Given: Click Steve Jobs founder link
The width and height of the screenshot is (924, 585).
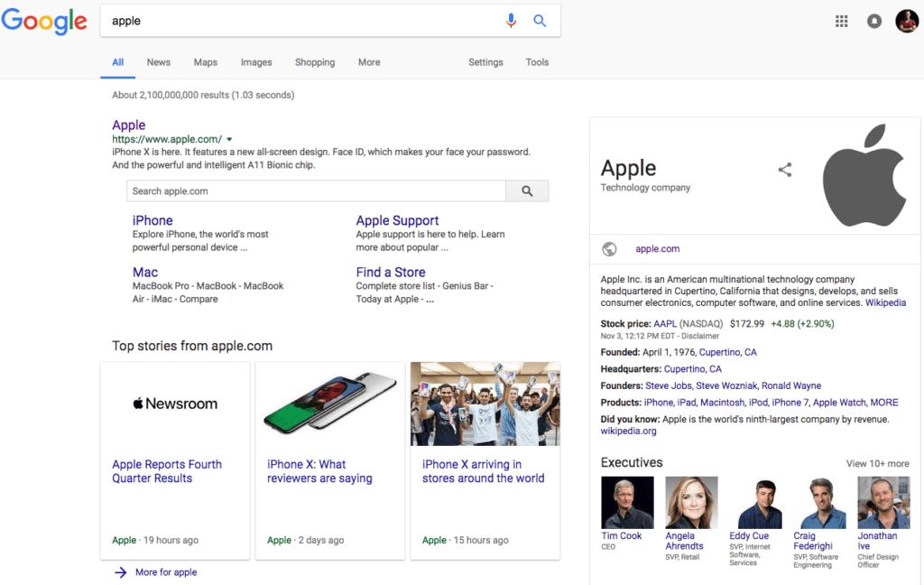Looking at the screenshot, I should 669,385.
